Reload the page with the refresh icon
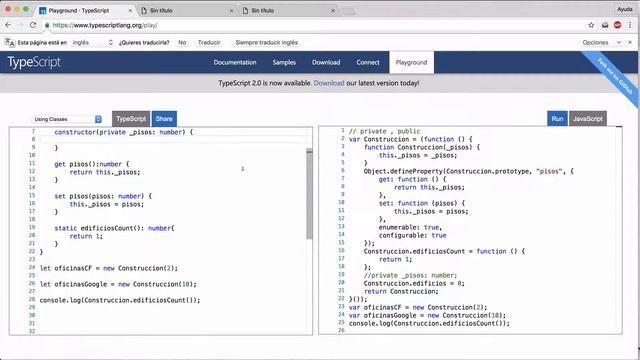Viewport: 640px width, 360px height. click(33, 25)
